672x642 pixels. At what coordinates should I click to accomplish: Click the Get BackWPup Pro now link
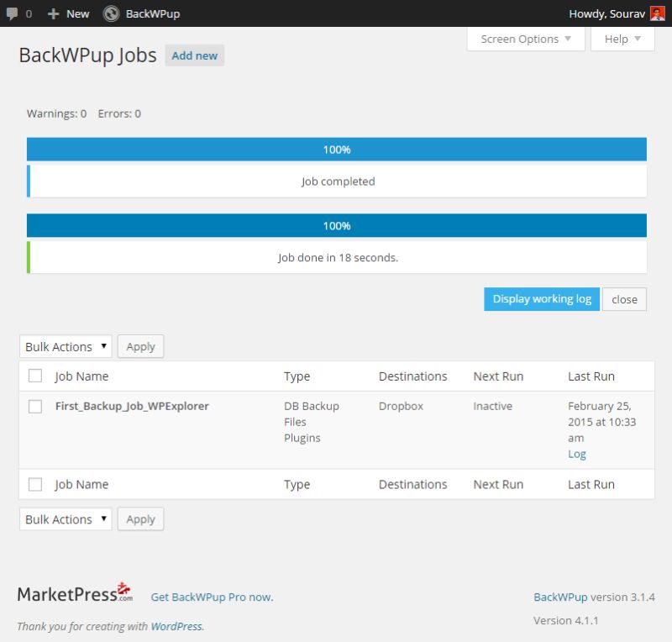click(212, 597)
